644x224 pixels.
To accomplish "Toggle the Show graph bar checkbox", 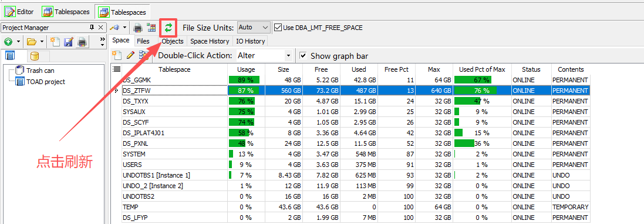I will 303,55.
